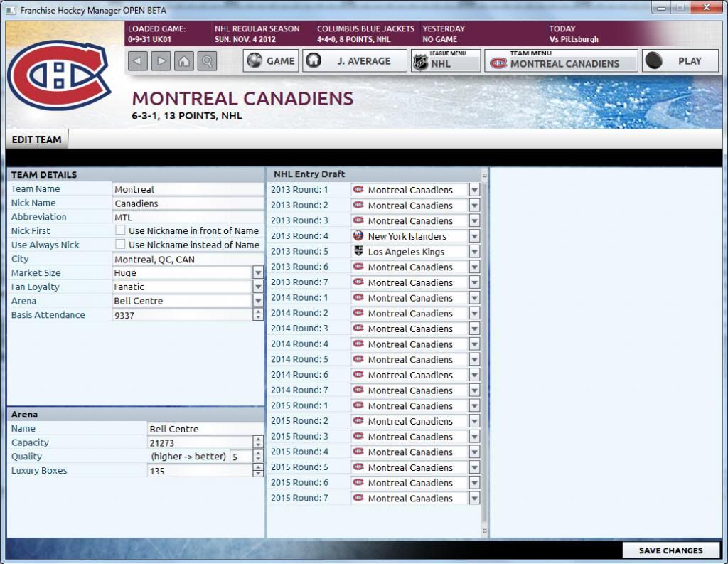Click the forward navigation arrow icon
The image size is (728, 564).
(161, 61)
